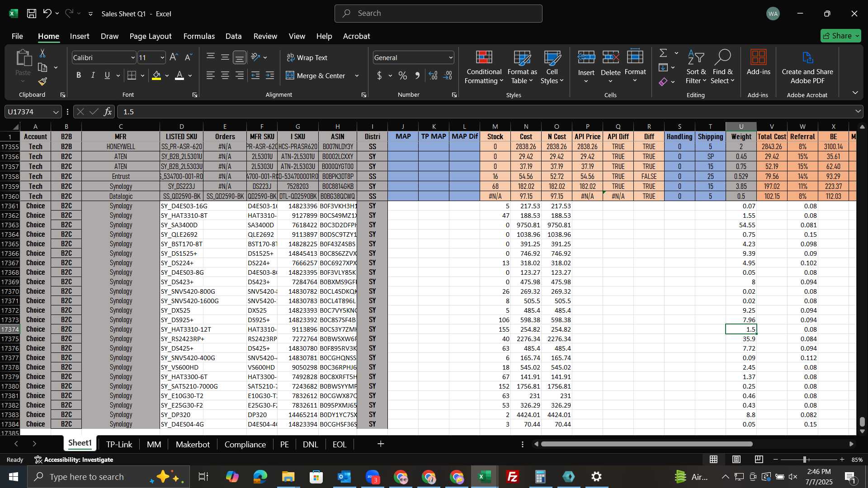The image size is (868, 488).
Task: Open Excel icon on taskbar
Action: coord(485,477)
